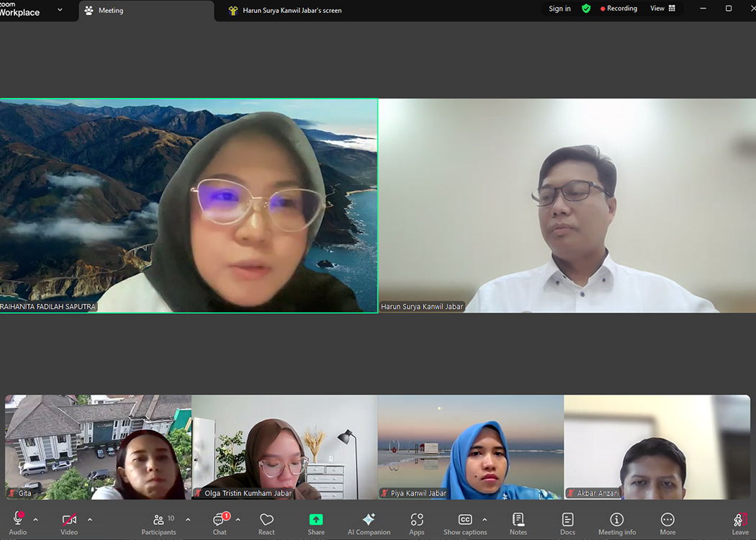This screenshot has width=756, height=540.
Task: Open Docs from the toolbar
Action: [x=567, y=523]
